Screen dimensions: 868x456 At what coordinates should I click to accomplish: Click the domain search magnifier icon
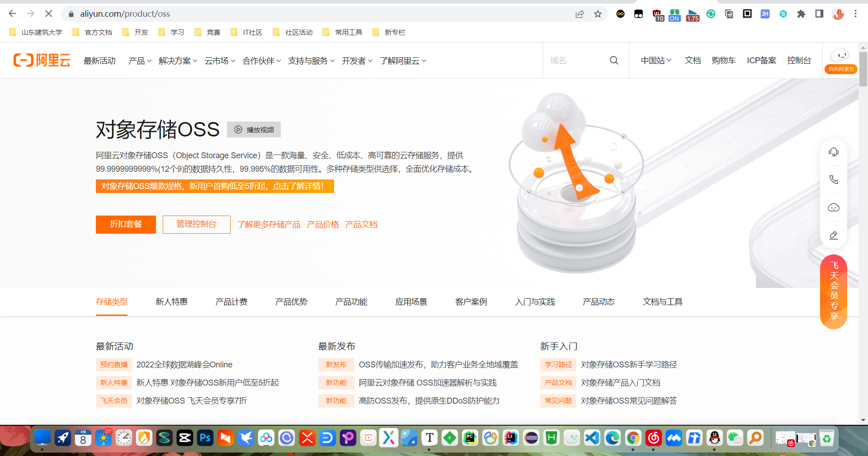pyautogui.click(x=613, y=60)
